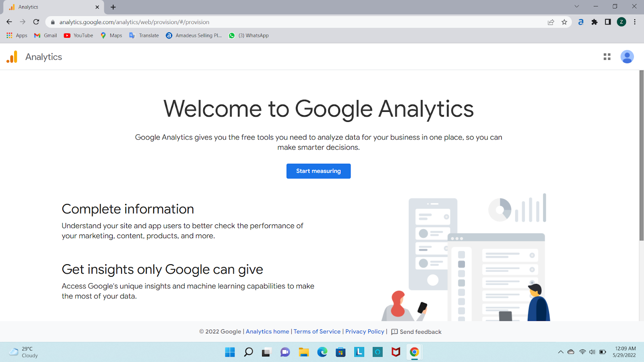Image resolution: width=644 pixels, height=362 pixels.
Task: Click the OneDrive cloud tray icon
Action: [x=571, y=352]
